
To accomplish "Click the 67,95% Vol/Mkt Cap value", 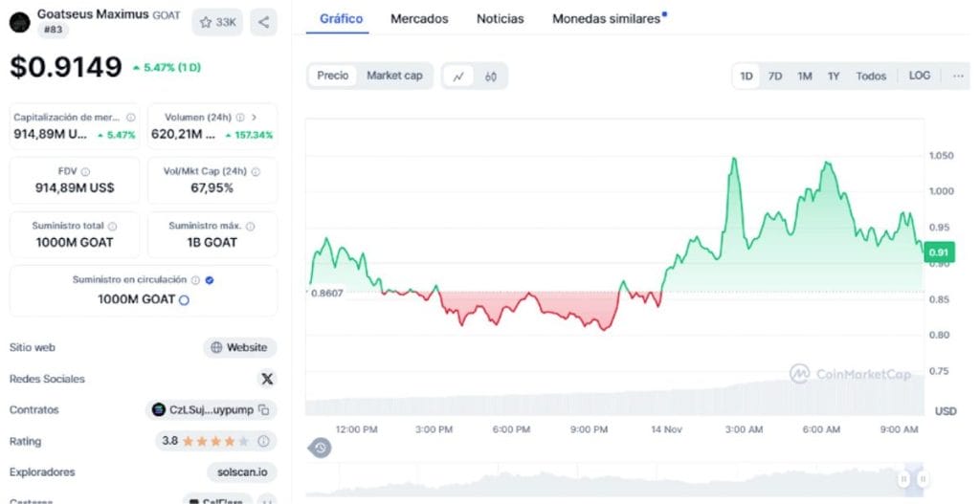I will coord(212,188).
